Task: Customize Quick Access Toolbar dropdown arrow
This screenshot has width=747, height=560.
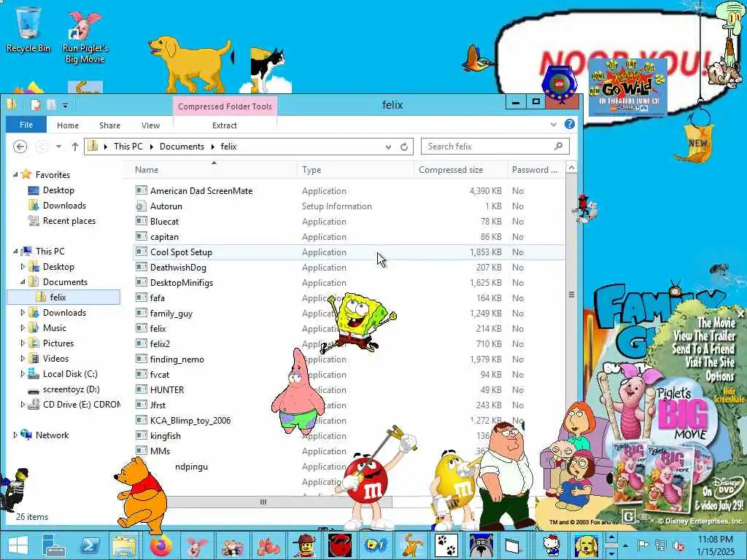Action: pyautogui.click(x=65, y=105)
